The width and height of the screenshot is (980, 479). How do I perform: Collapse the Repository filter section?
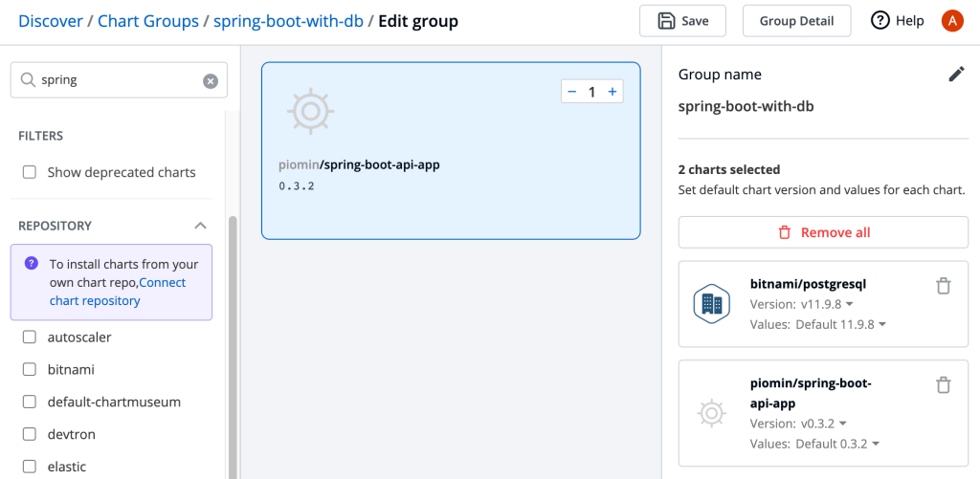(200, 226)
